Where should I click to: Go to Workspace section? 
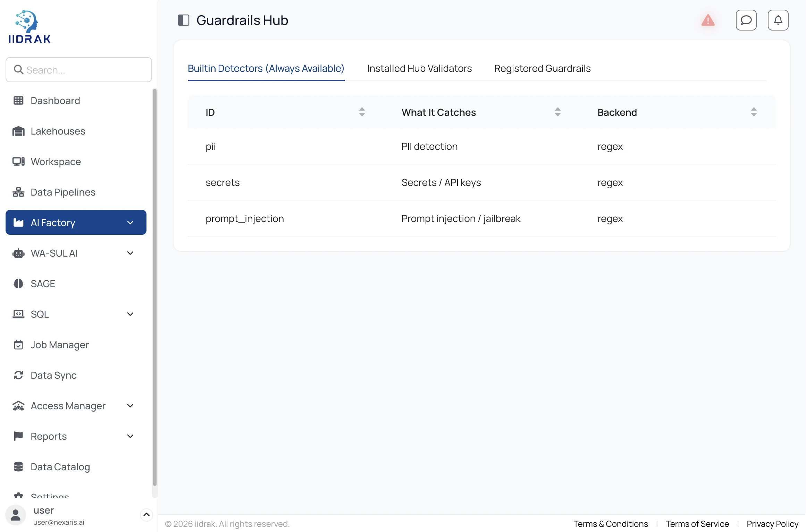pos(76,162)
